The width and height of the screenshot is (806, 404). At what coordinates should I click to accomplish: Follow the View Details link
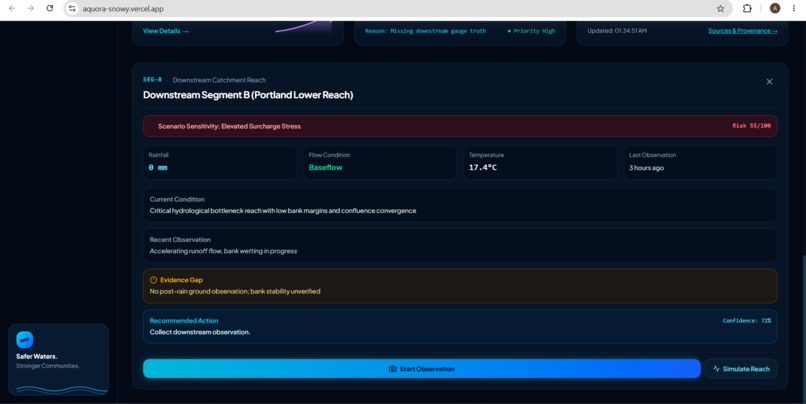[166, 31]
